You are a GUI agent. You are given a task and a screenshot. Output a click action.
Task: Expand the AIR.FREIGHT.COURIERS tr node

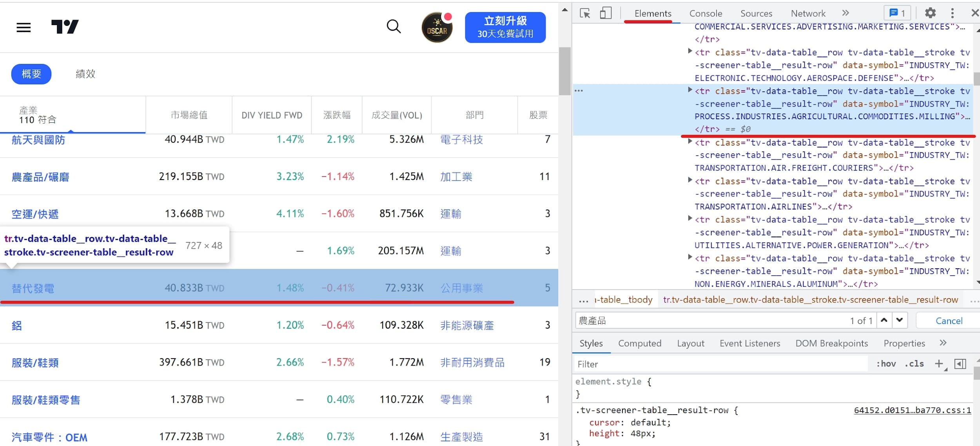(690, 142)
